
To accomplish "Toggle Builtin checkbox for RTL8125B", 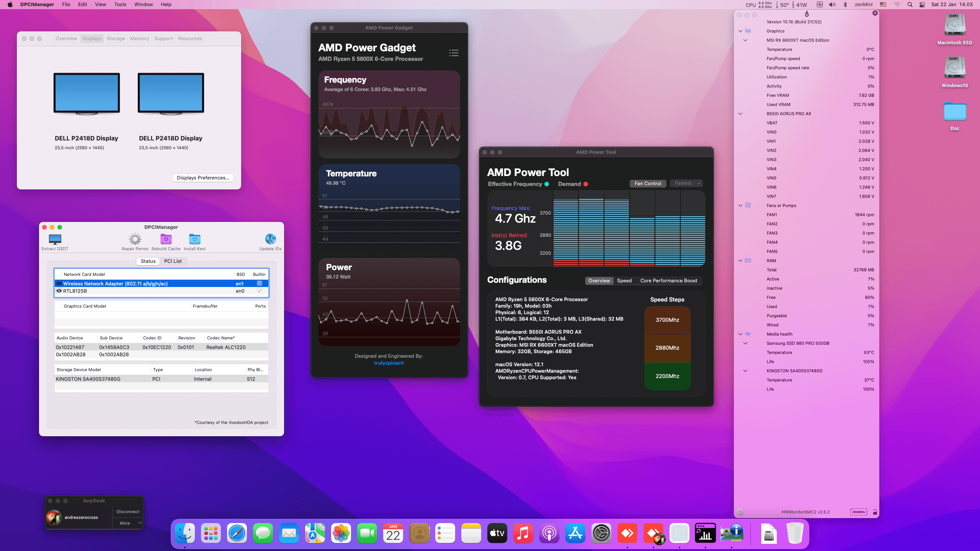I will click(259, 291).
